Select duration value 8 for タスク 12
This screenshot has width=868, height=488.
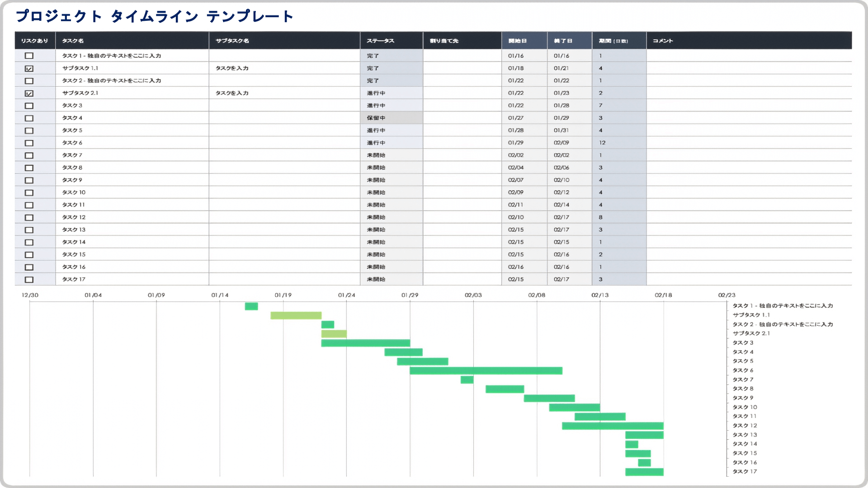(x=619, y=217)
